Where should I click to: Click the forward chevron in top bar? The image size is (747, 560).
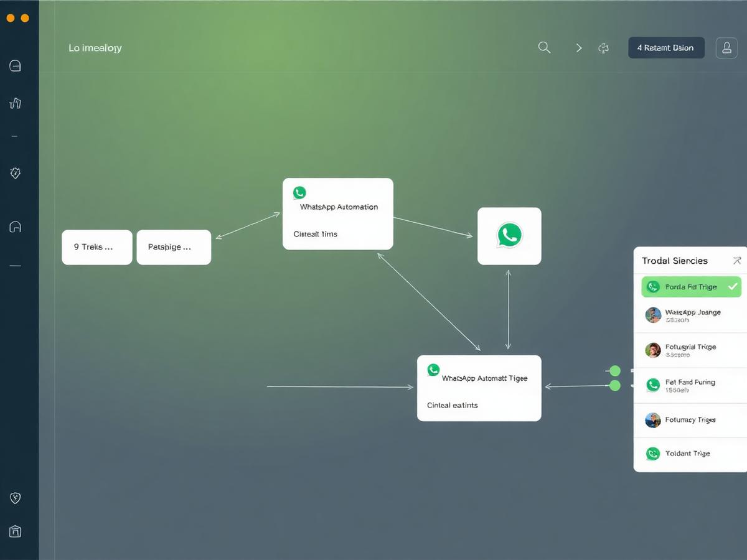[x=579, y=48]
